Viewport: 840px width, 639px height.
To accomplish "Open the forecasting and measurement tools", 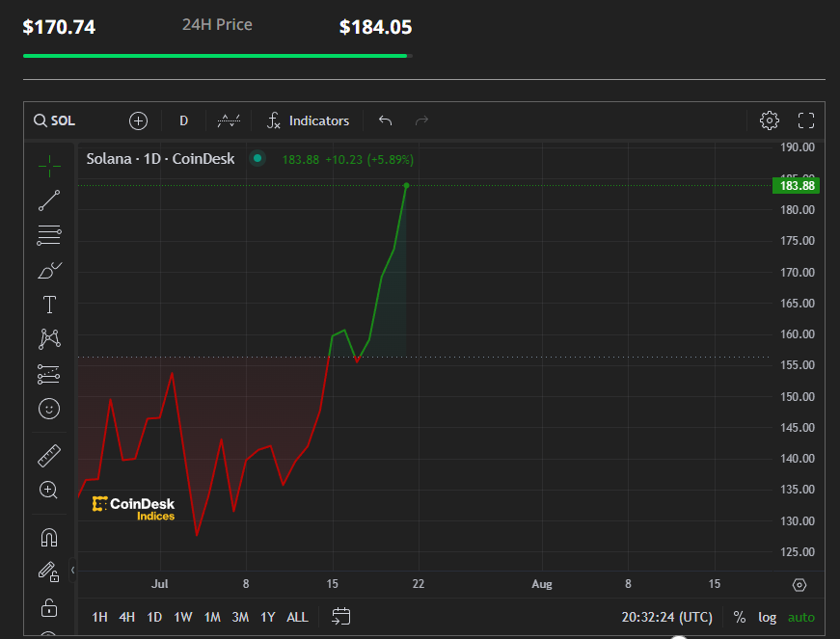I will [x=49, y=374].
